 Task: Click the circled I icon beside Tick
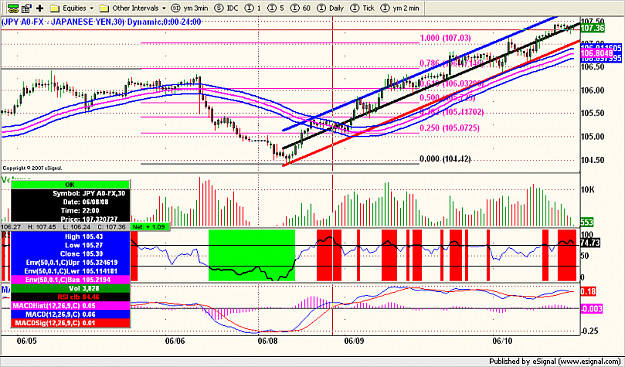coord(355,8)
